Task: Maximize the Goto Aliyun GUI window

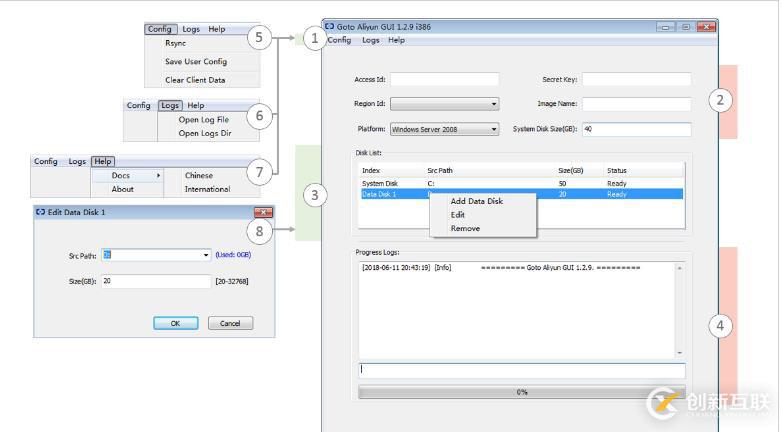Action: (x=686, y=27)
